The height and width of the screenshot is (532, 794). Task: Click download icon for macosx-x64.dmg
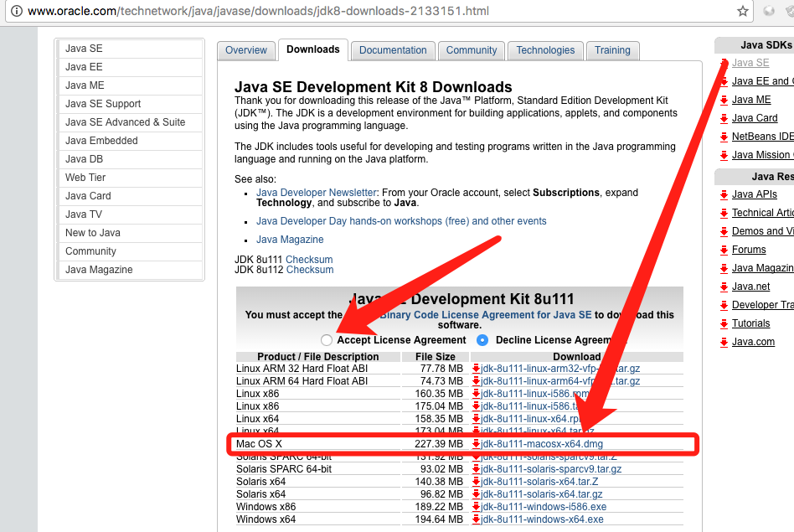476,444
